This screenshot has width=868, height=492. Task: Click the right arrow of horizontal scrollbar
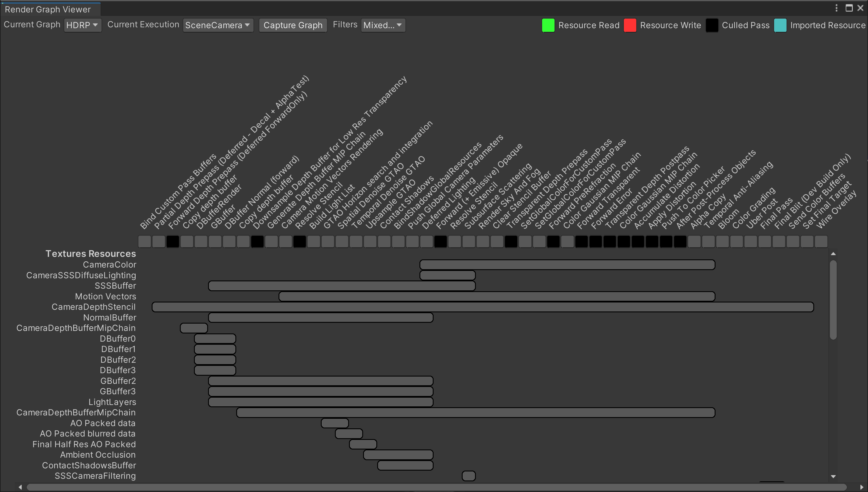click(862, 487)
